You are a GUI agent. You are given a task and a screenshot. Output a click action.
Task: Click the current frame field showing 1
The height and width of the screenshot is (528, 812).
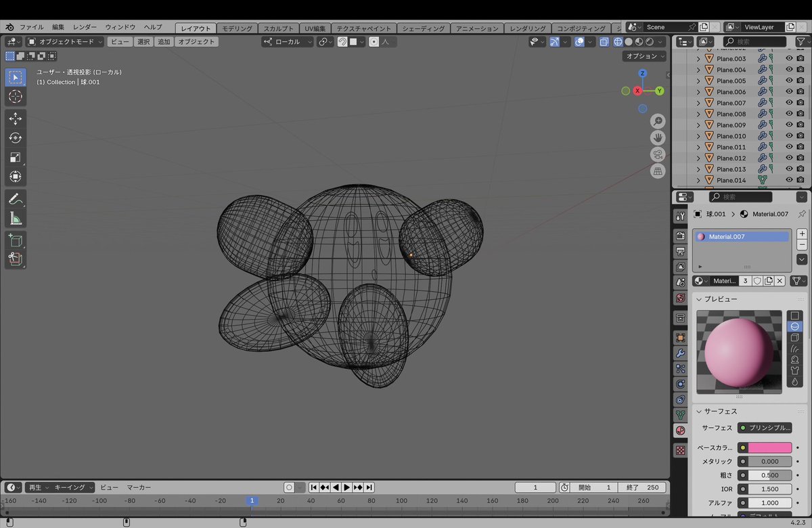pyautogui.click(x=535, y=487)
